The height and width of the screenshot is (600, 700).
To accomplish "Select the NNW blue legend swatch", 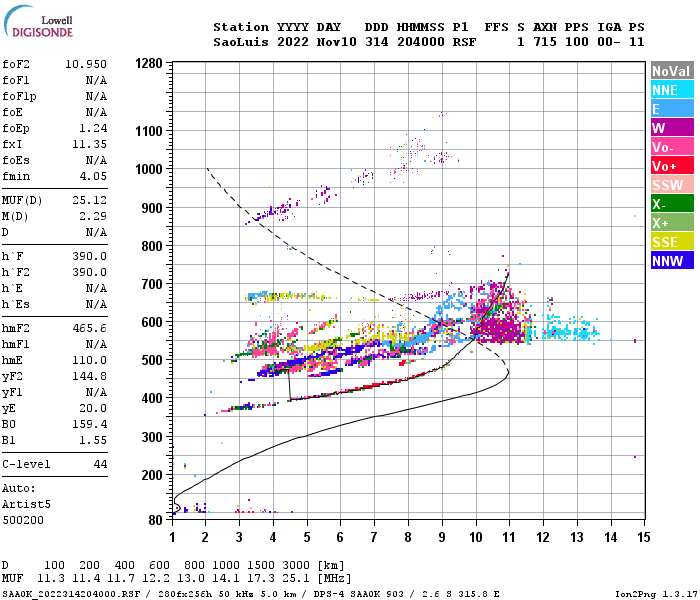I will pyautogui.click(x=672, y=261).
